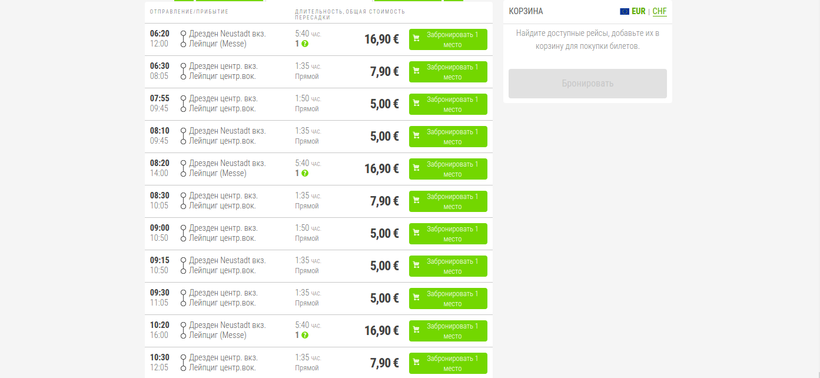Click the transfer info icon on the 10:20 trip
This screenshot has height=378, width=820.
pos(305,335)
